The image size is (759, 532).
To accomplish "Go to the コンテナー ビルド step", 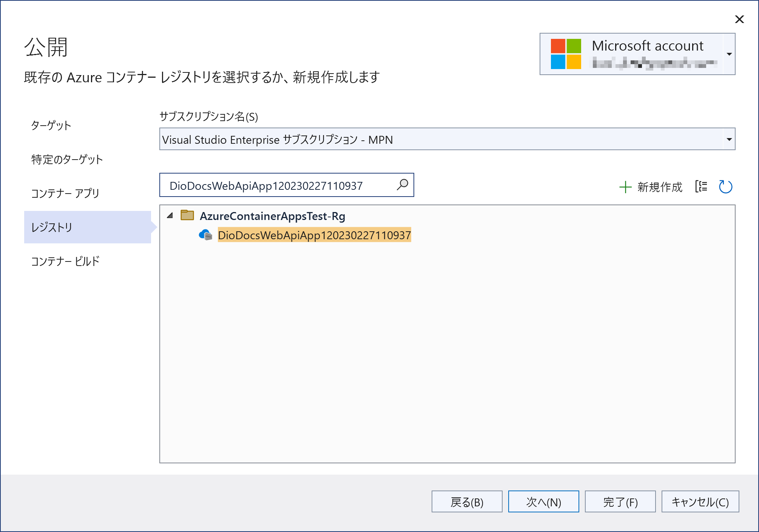I will pos(65,261).
